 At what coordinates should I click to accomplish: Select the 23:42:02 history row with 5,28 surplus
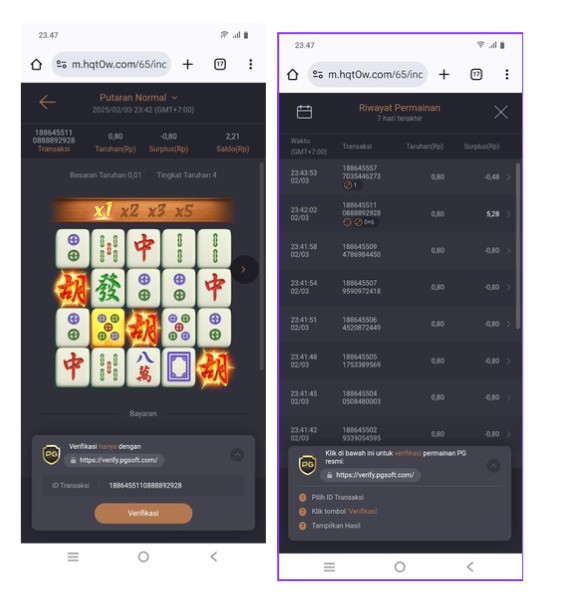click(x=400, y=214)
